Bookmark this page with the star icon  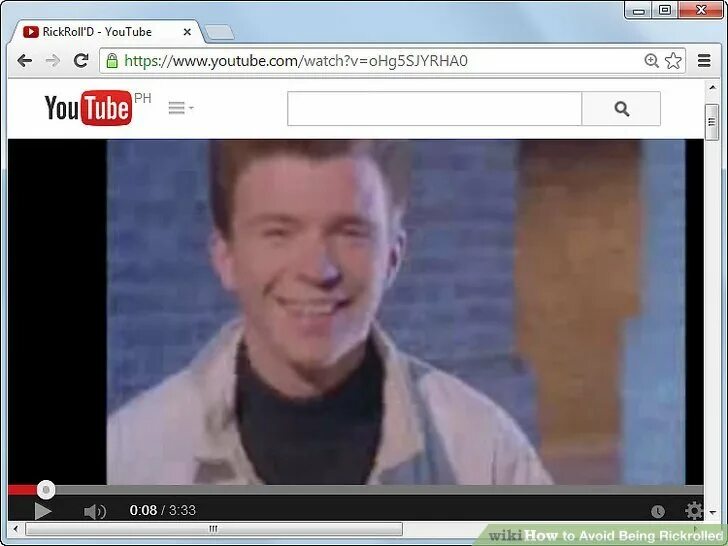[673, 61]
